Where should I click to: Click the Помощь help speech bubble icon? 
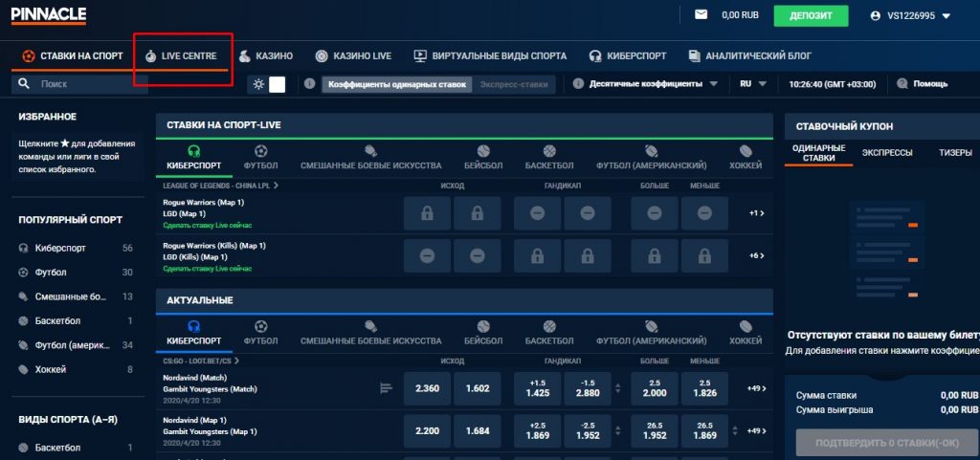click(901, 84)
